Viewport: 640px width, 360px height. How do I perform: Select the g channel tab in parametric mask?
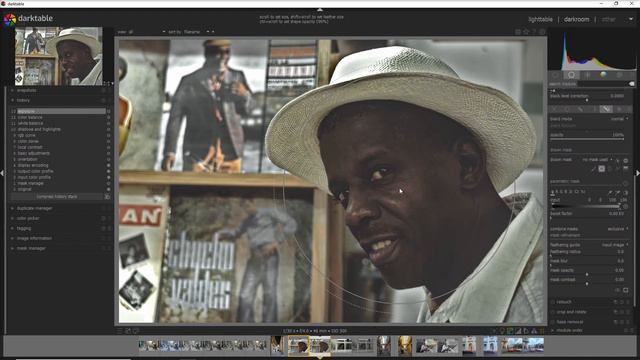point(553,191)
